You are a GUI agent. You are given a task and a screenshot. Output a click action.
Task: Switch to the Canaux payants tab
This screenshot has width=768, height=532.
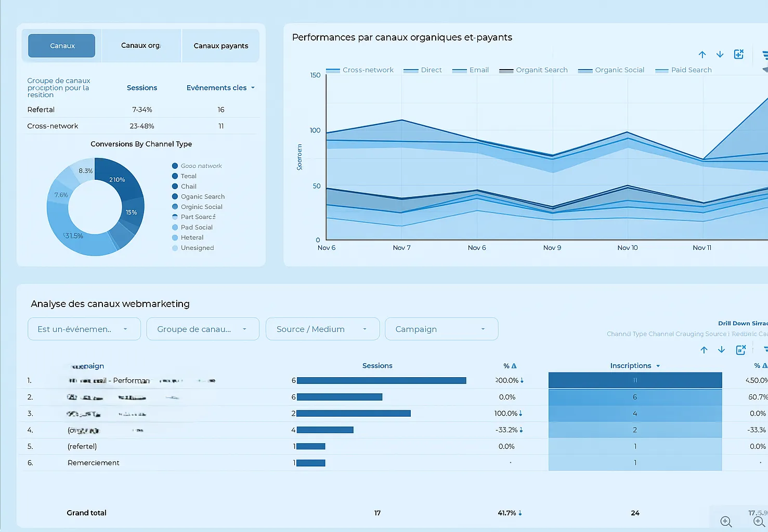pyautogui.click(x=220, y=46)
